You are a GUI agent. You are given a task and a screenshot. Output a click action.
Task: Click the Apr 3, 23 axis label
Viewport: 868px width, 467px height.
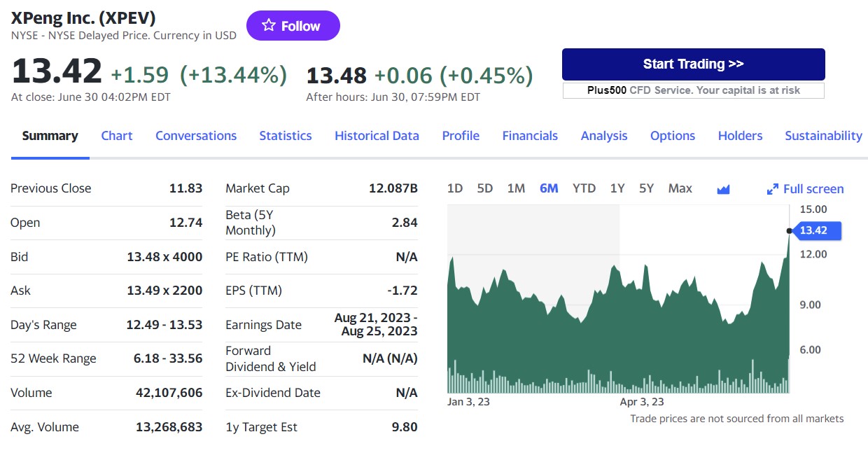(642, 402)
